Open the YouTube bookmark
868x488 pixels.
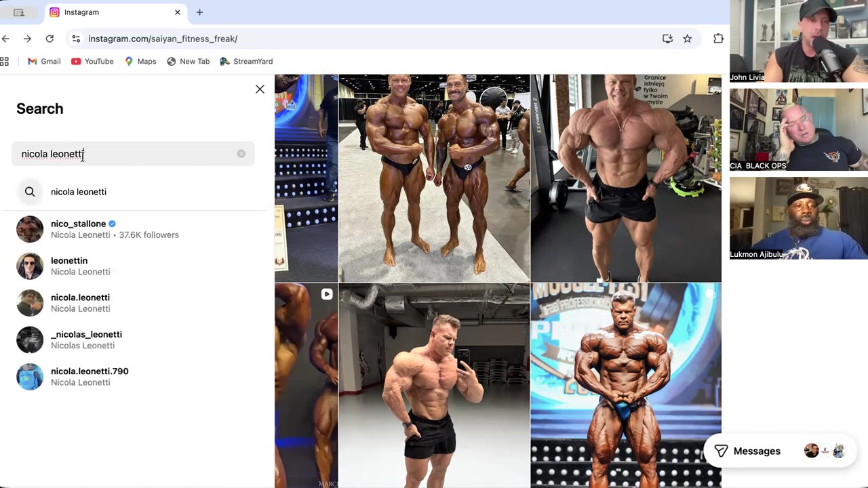pyautogui.click(x=92, y=61)
